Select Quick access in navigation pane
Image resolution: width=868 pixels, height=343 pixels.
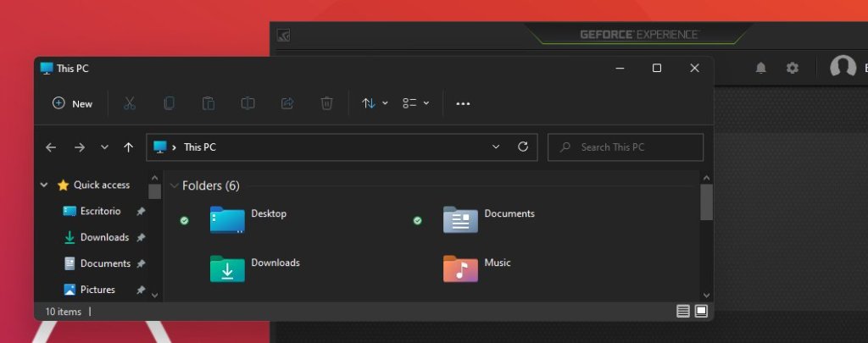click(93, 185)
